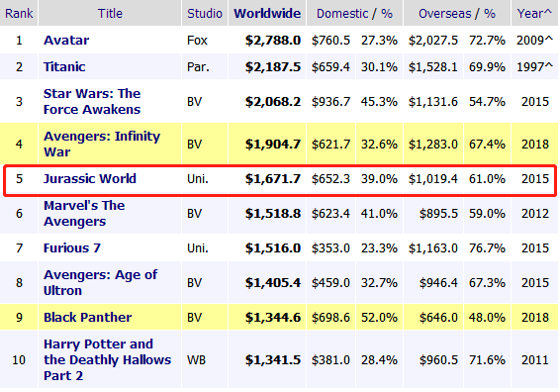Sort by Overseas / % column header
The width and height of the screenshot is (560, 392).
tap(457, 13)
